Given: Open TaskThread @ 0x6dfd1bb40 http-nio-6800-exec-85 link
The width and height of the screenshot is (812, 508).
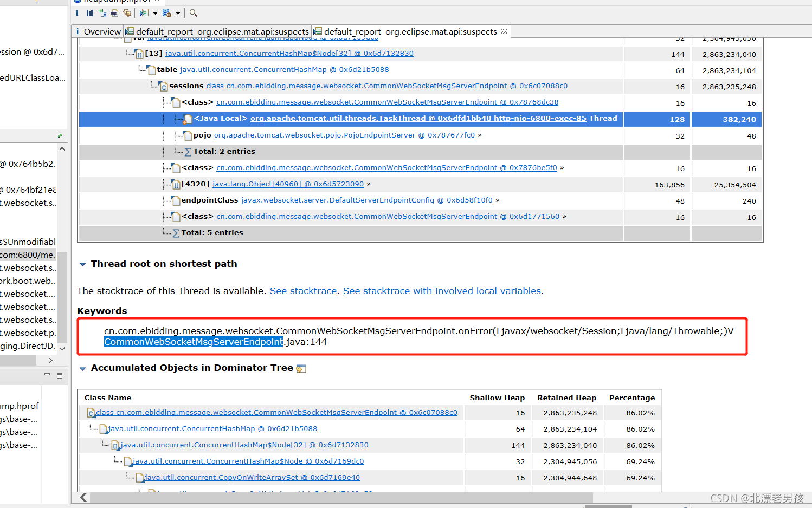Looking at the screenshot, I should (418, 119).
